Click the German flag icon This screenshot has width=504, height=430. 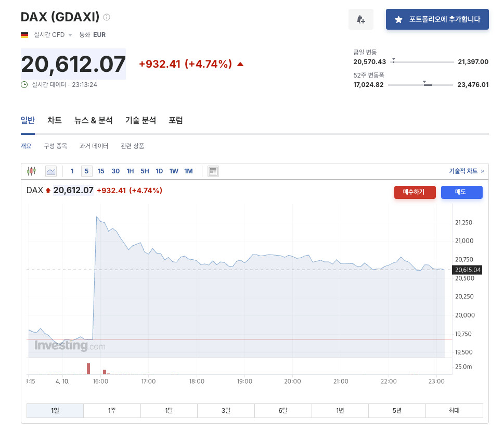click(24, 35)
